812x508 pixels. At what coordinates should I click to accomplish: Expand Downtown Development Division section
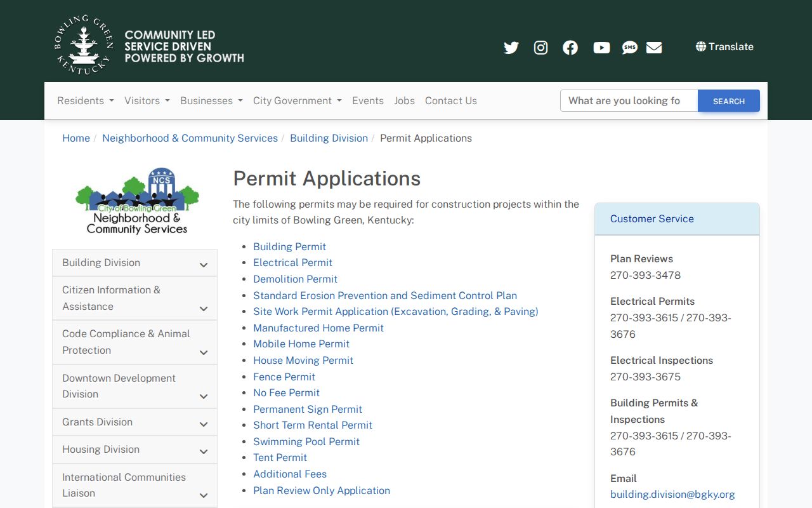pyautogui.click(x=134, y=386)
